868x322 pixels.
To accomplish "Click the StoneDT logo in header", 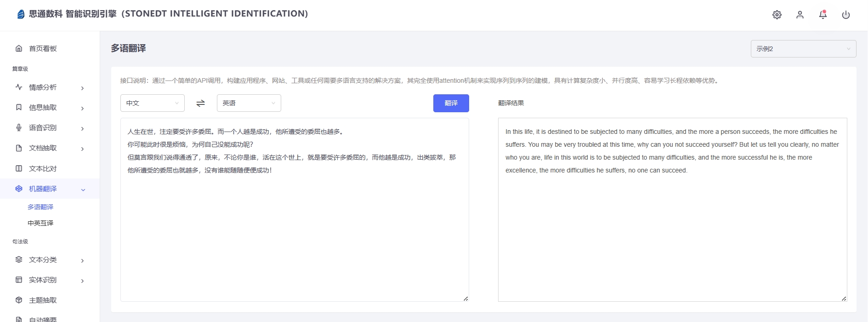I will coord(21,14).
